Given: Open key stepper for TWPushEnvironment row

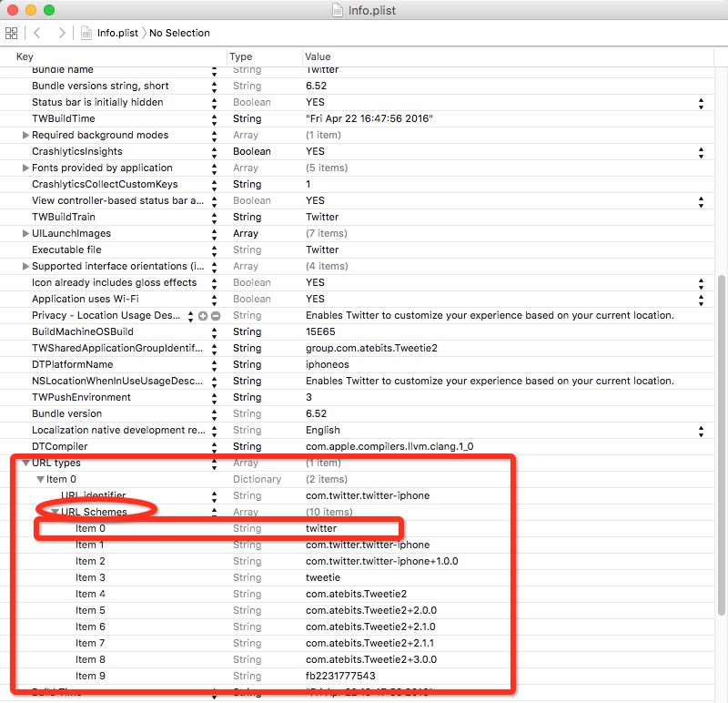Looking at the screenshot, I should point(214,398).
